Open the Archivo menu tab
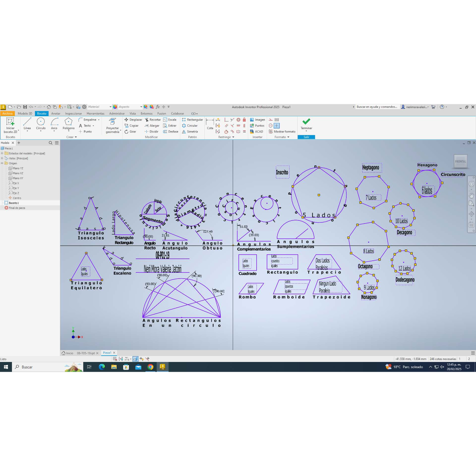 point(8,113)
